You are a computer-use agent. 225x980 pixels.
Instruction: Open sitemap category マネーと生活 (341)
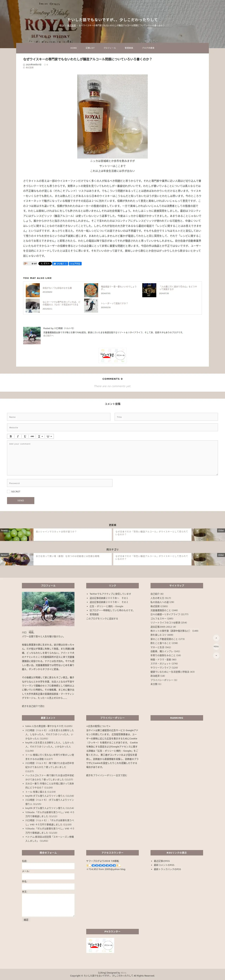point(161,647)
